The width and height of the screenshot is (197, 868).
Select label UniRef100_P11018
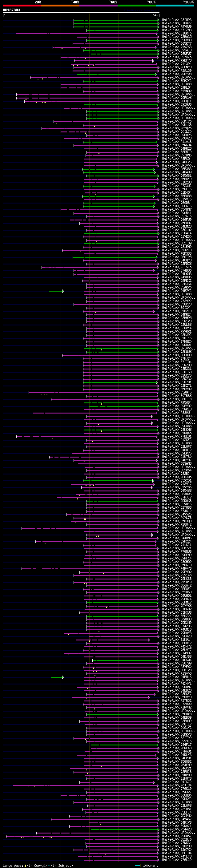177,142
